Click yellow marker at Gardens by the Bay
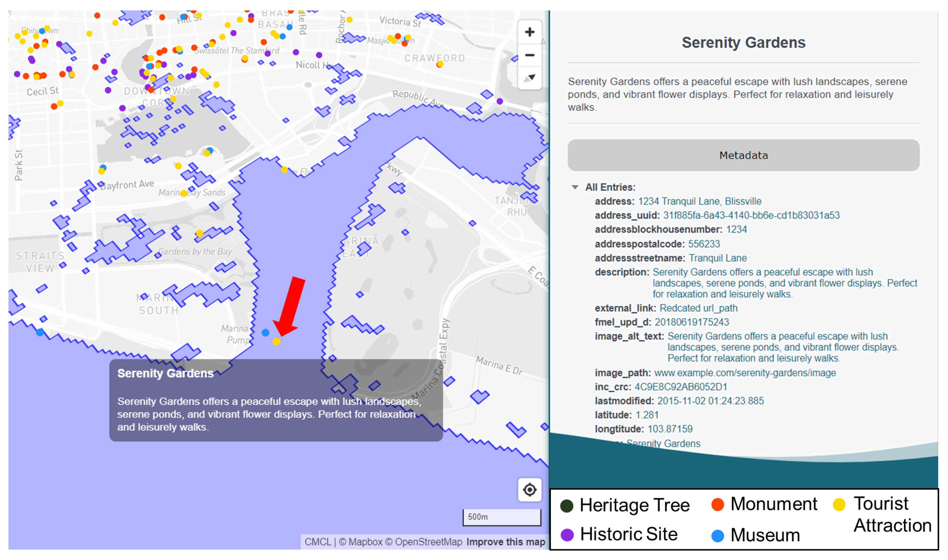Image resolution: width=948 pixels, height=560 pixels. coord(200,233)
